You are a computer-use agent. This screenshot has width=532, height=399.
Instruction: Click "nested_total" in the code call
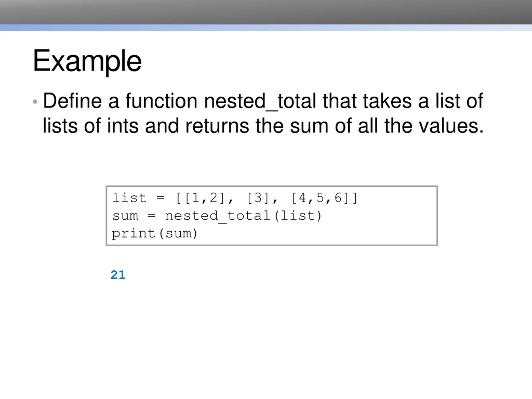point(217,216)
